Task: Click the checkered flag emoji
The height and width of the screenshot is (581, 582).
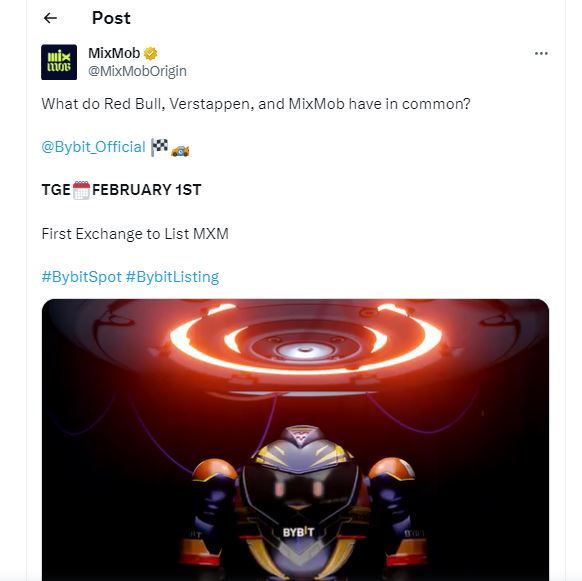Action: (x=160, y=147)
